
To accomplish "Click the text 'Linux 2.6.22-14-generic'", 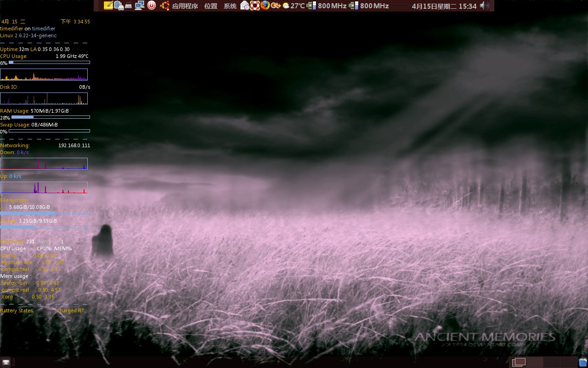I will [28, 35].
